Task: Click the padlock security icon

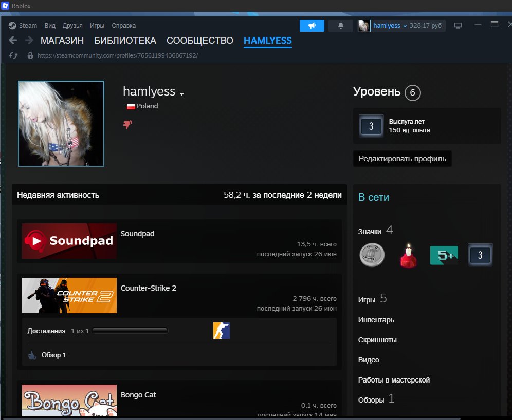Action: (x=30, y=55)
